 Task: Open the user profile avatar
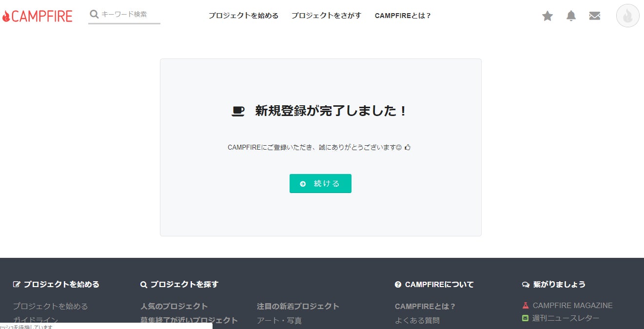pyautogui.click(x=627, y=16)
